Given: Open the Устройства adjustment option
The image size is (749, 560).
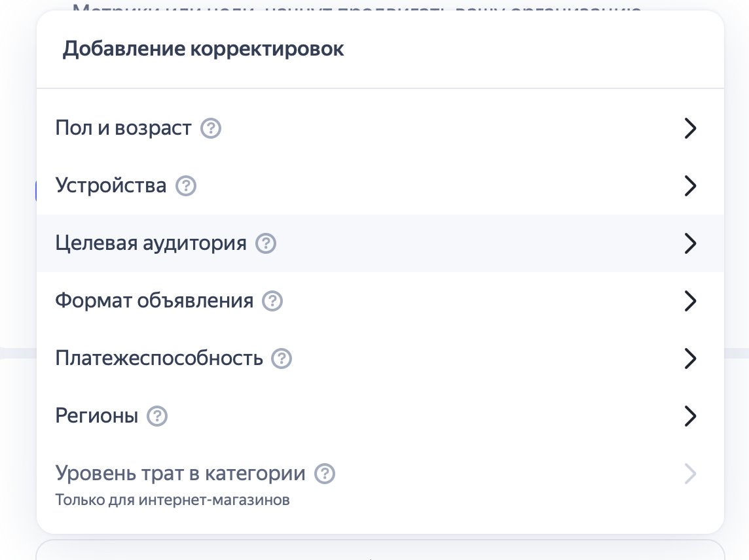Looking at the screenshot, I should click(x=111, y=186).
